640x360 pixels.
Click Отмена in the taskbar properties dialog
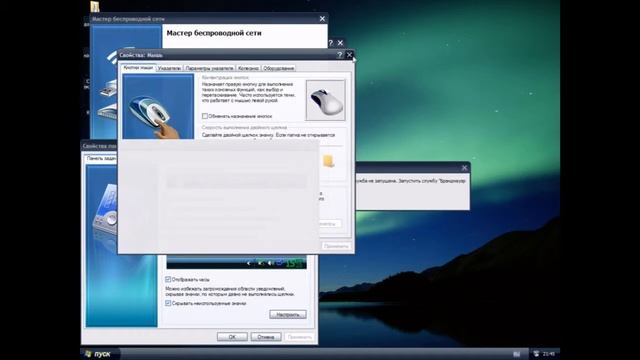pyautogui.click(x=266, y=337)
